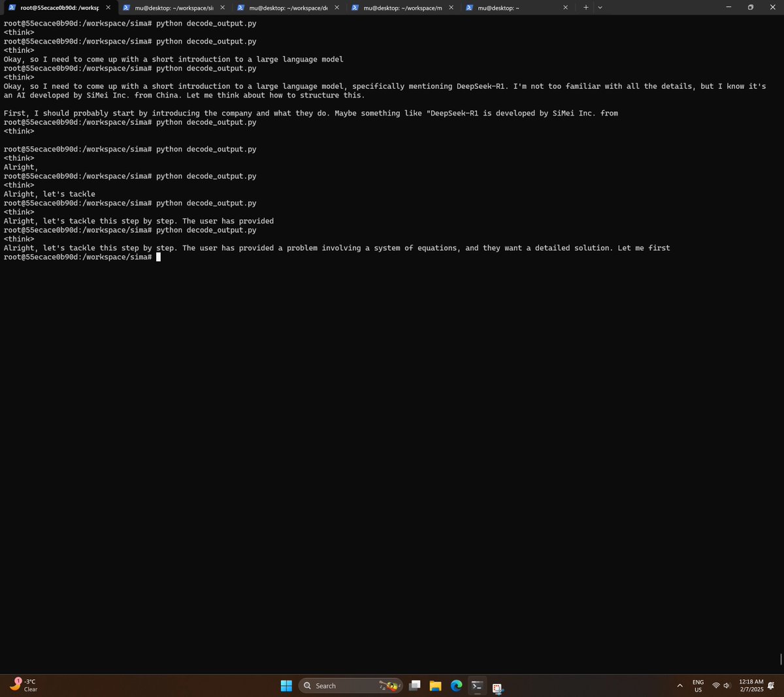784x697 pixels.
Task: Click the line 'an AI developed by SiMei Inc.'
Action: point(184,95)
